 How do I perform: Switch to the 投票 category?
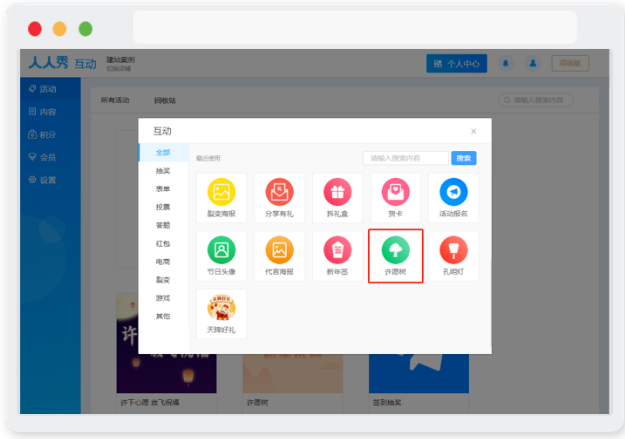coord(163,207)
